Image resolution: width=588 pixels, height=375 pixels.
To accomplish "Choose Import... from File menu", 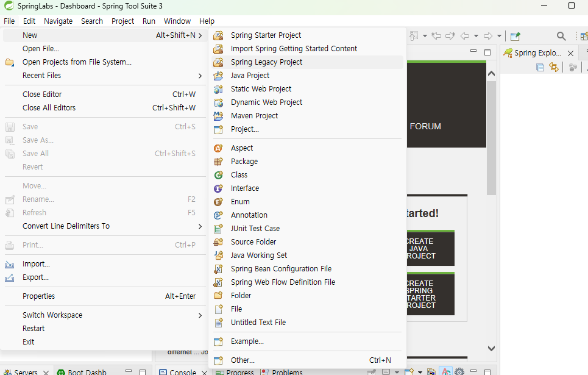I will pyautogui.click(x=105, y=264).
